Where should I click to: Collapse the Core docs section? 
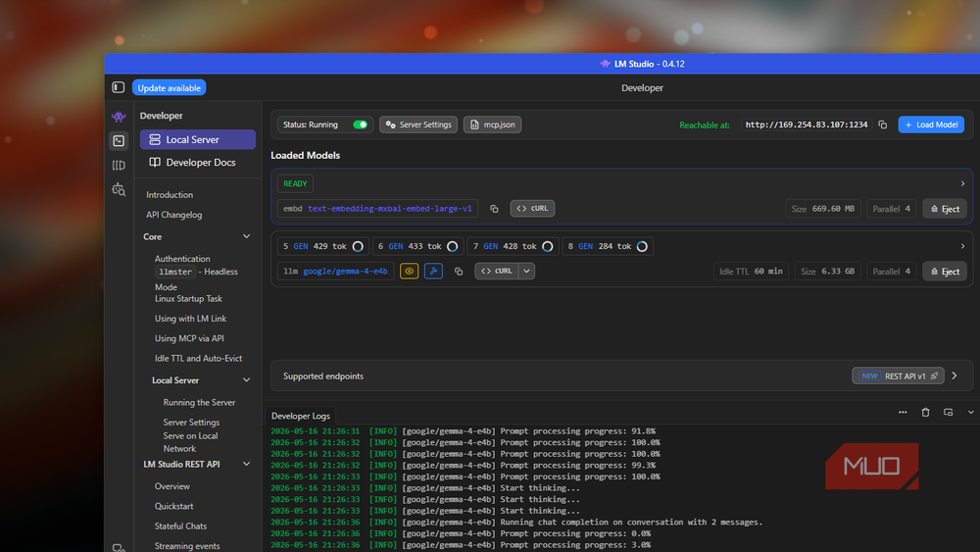246,236
